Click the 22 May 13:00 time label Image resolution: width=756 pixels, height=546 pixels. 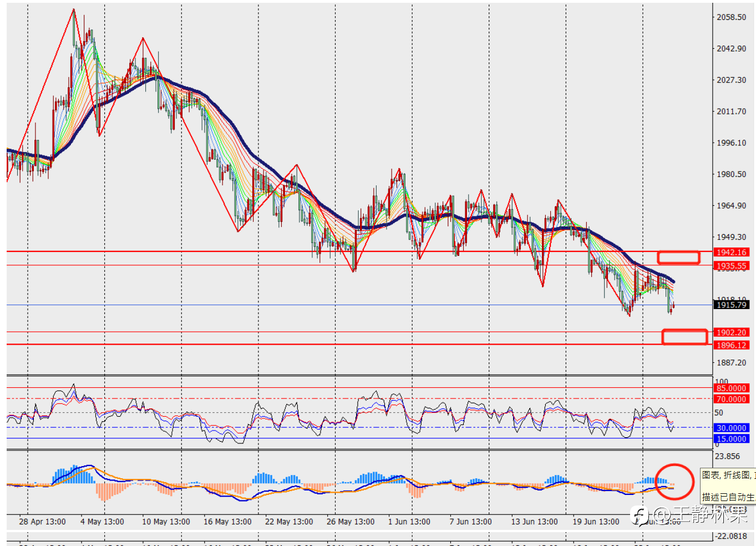(289, 522)
